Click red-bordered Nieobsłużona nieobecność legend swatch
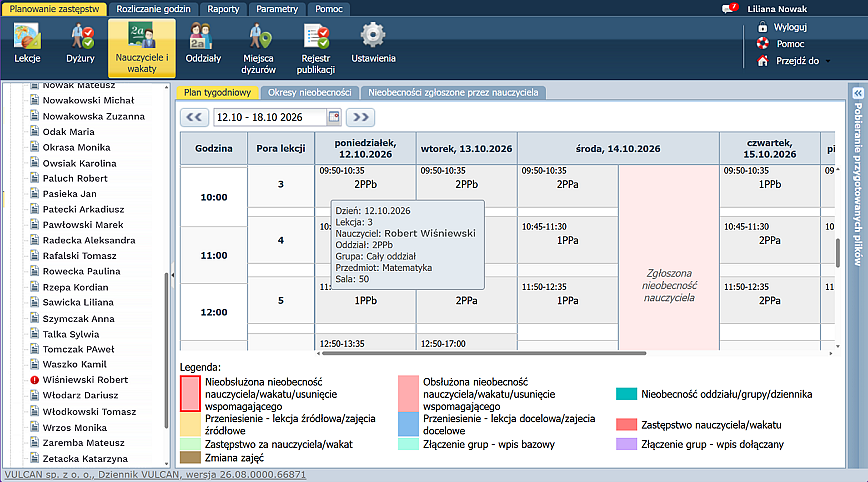The image size is (868, 482). pyautogui.click(x=190, y=394)
